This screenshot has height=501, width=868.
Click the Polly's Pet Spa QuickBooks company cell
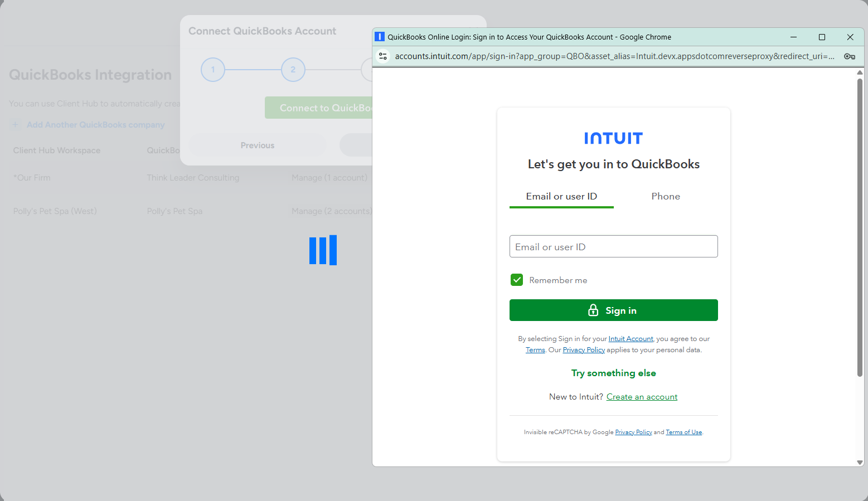coord(174,211)
